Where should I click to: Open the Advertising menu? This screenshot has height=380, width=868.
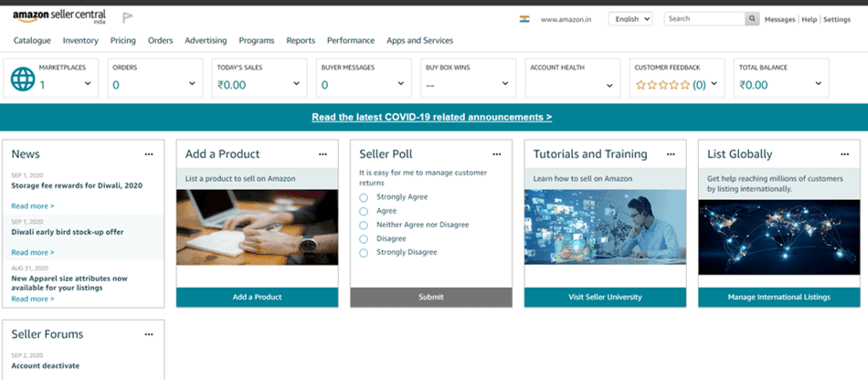click(206, 40)
